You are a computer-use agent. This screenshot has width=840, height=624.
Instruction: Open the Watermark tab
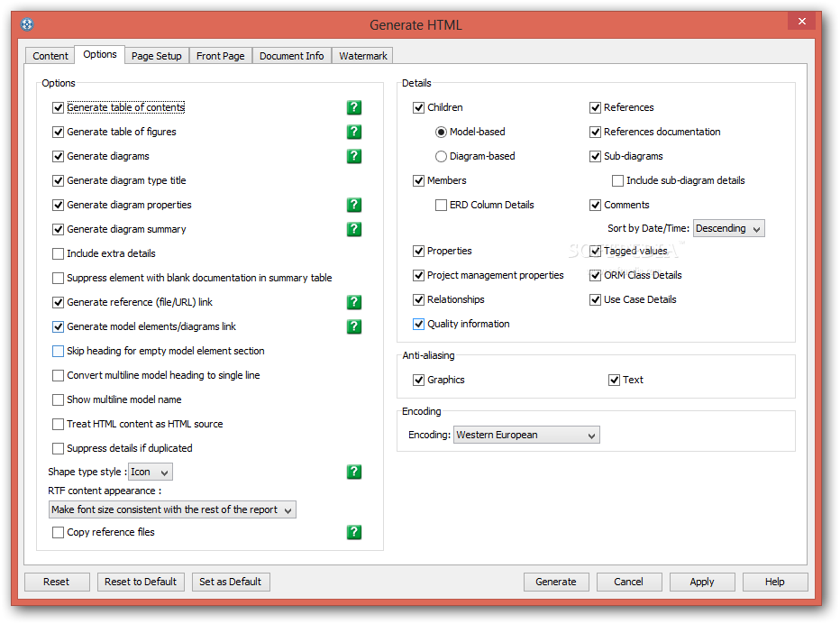pyautogui.click(x=362, y=56)
